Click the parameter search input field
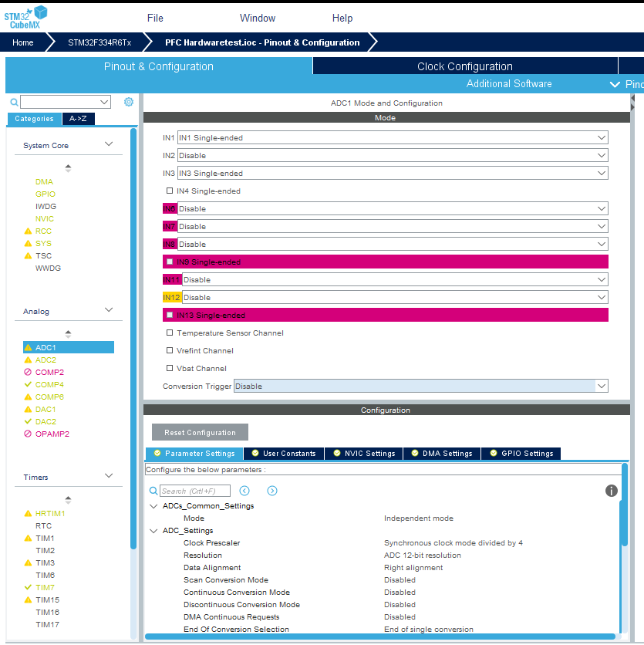Screen dimensions: 644x645 (194, 491)
